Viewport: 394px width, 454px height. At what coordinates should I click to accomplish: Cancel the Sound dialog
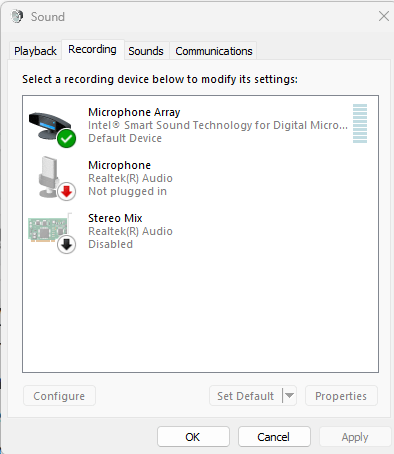(274, 437)
